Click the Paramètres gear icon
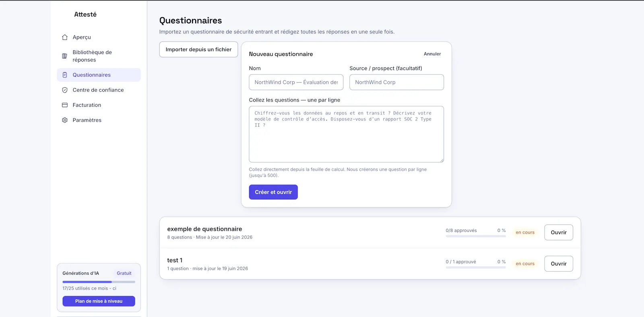Screen dimensions: 644x317 tap(65, 120)
